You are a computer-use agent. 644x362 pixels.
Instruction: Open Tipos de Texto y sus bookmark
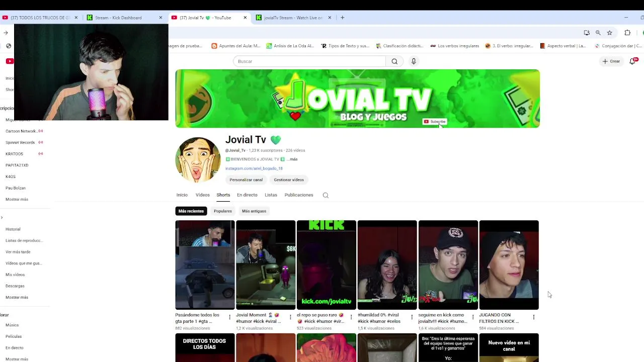coord(345,46)
